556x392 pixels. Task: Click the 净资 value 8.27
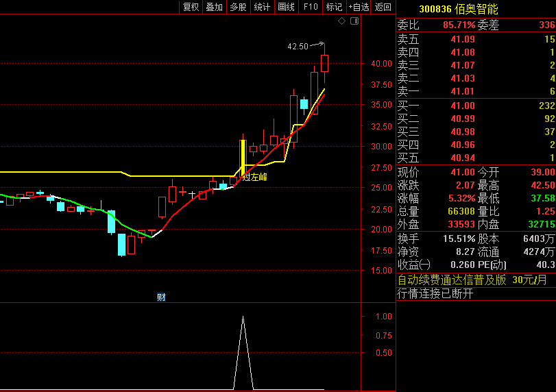pos(466,252)
